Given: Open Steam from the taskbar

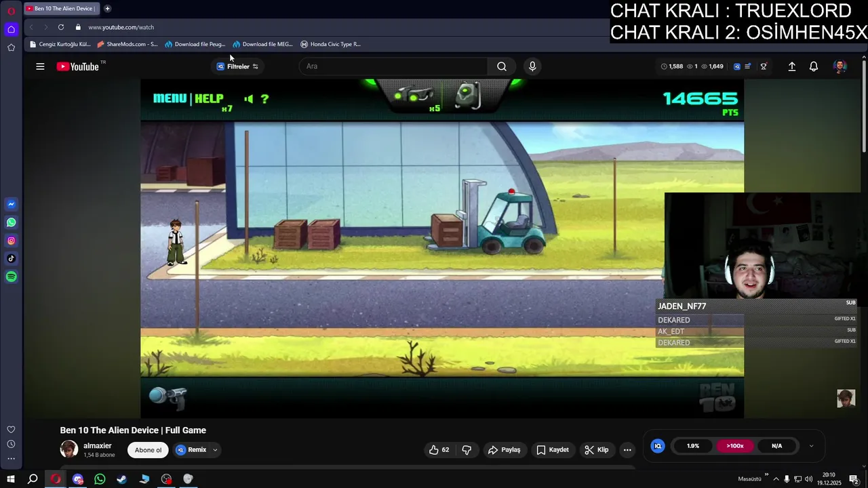Looking at the screenshot, I should point(122,479).
